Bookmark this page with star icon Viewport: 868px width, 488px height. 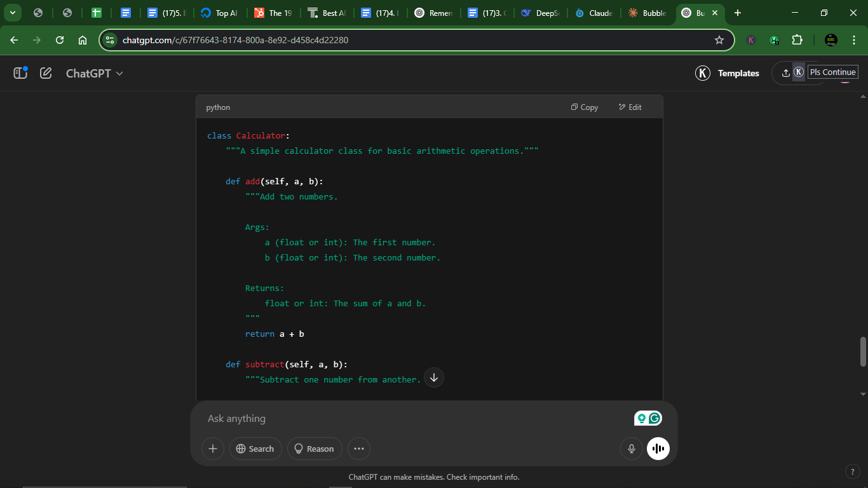click(719, 40)
